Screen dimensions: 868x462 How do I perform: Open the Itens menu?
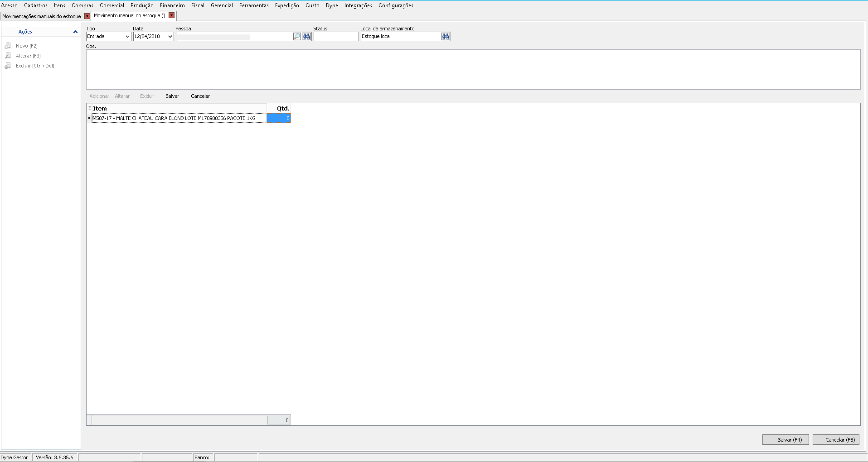pos(59,5)
